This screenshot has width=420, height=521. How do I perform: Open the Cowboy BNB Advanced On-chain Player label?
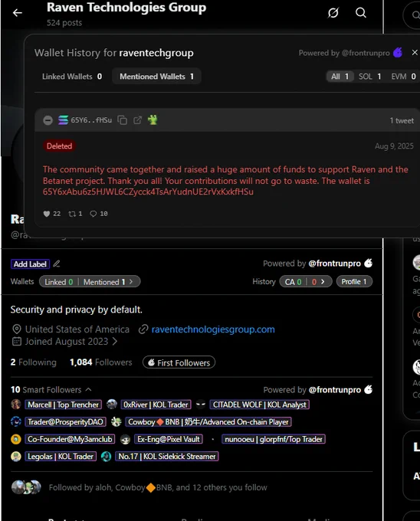click(x=208, y=421)
